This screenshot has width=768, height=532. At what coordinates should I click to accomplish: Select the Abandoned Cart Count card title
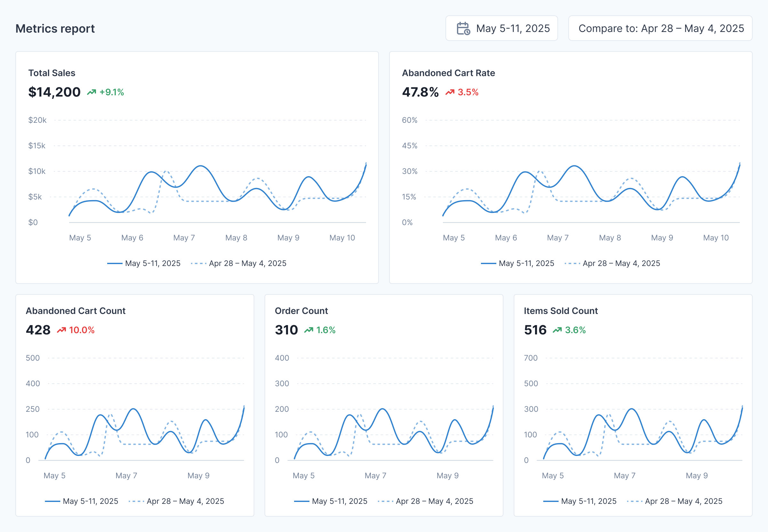(x=76, y=311)
